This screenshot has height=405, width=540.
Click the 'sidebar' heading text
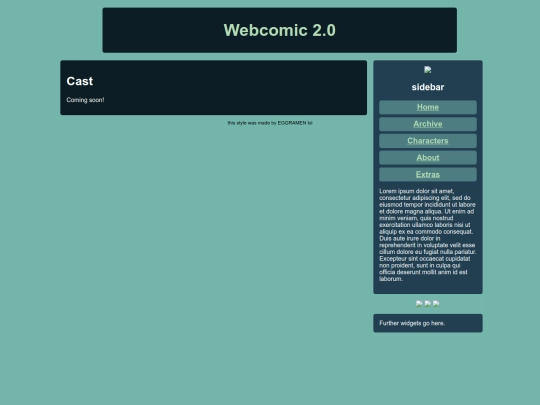click(428, 87)
